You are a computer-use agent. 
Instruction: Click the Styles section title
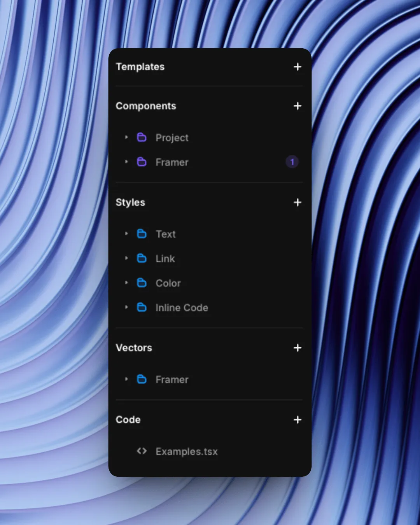[130, 203]
